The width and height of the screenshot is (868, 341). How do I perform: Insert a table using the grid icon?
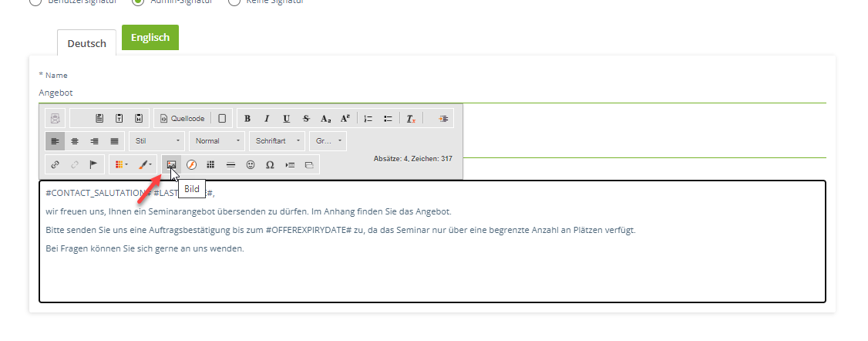pos(210,164)
